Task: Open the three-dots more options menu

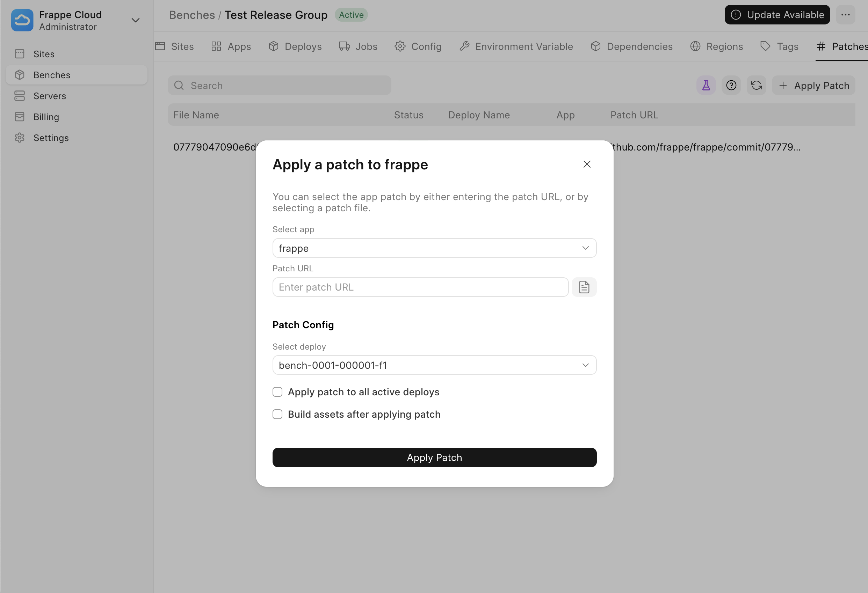Action: tap(846, 15)
